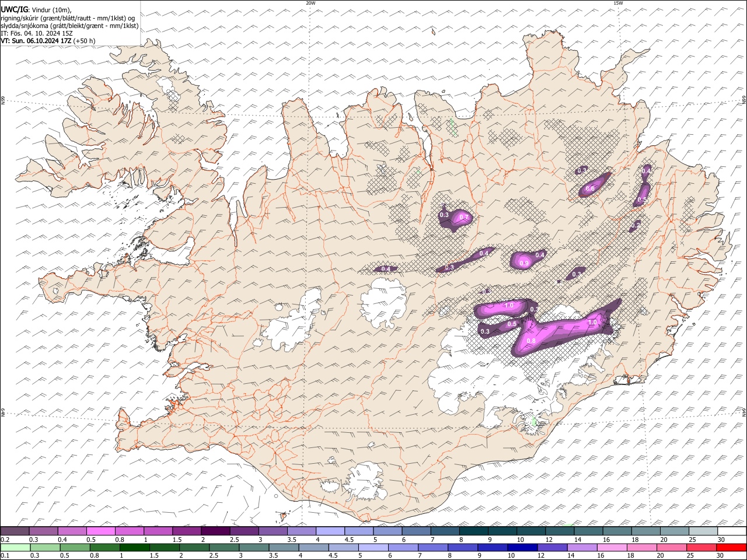Image resolution: width=747 pixels, height=560 pixels.
Task: Click the light lavender swatch between 4 and 4.5, top row
Action: coord(330,531)
